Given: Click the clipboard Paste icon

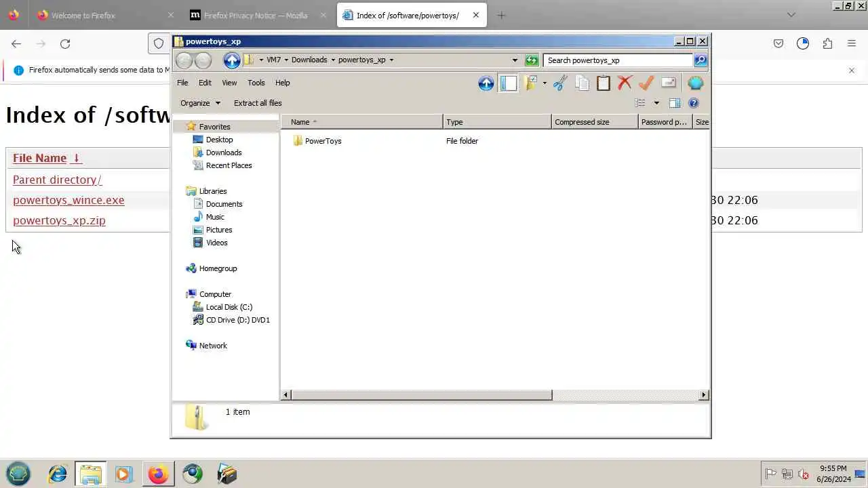Looking at the screenshot, I should pyautogui.click(x=604, y=83).
